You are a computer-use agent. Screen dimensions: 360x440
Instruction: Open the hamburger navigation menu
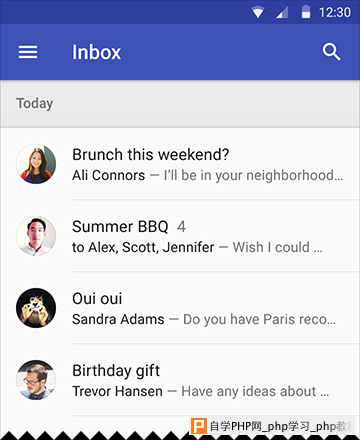pos(28,52)
